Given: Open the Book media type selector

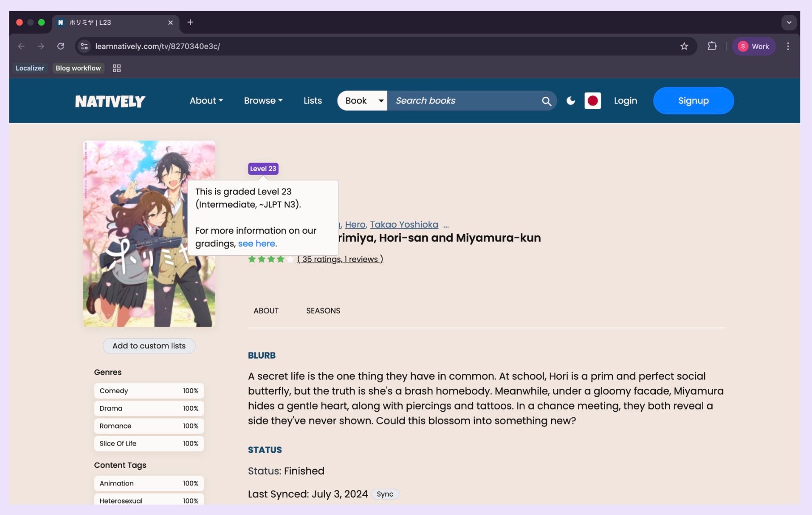Looking at the screenshot, I should point(362,101).
